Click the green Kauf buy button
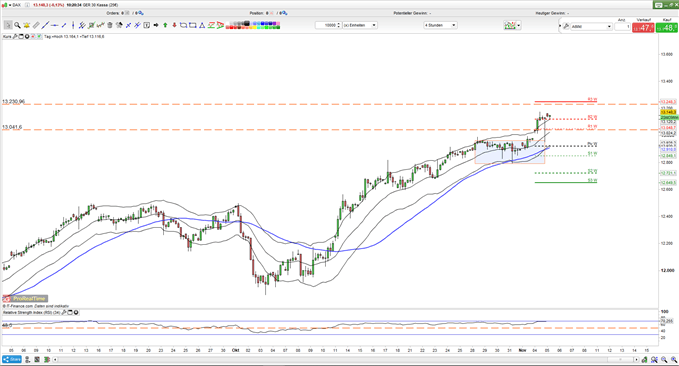This screenshot has height=366, width=679. tap(666, 28)
